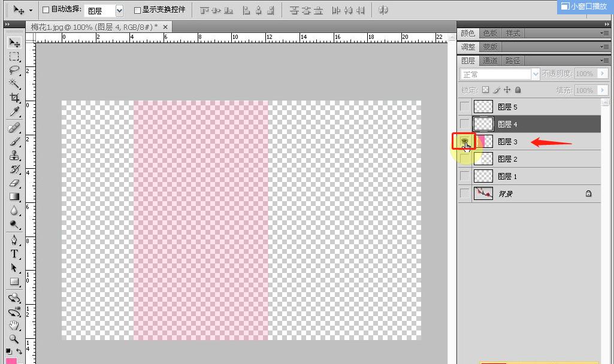Screen dimensions: 614x364
Task: Show 图层 5 by clicking its visibility box
Action: [465, 107]
